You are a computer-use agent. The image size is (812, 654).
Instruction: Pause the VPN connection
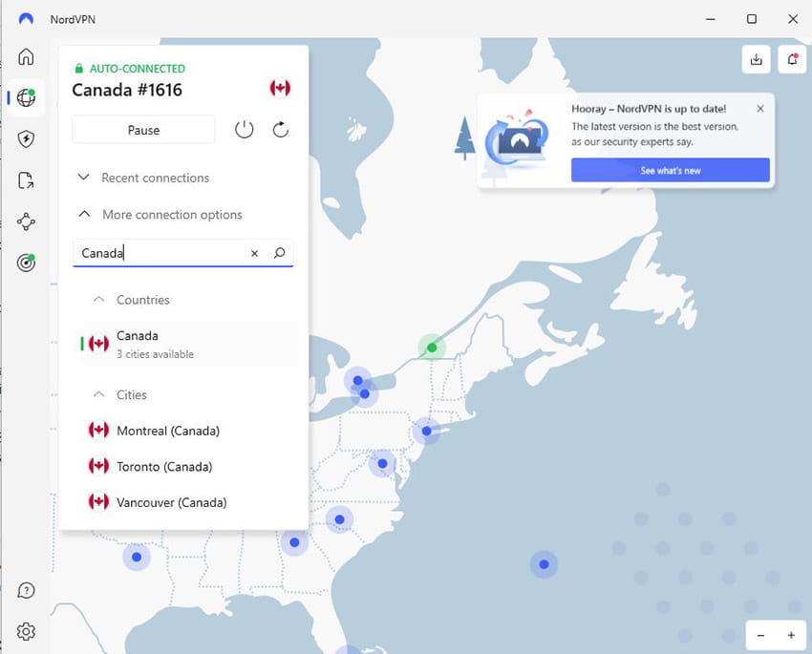pos(143,130)
